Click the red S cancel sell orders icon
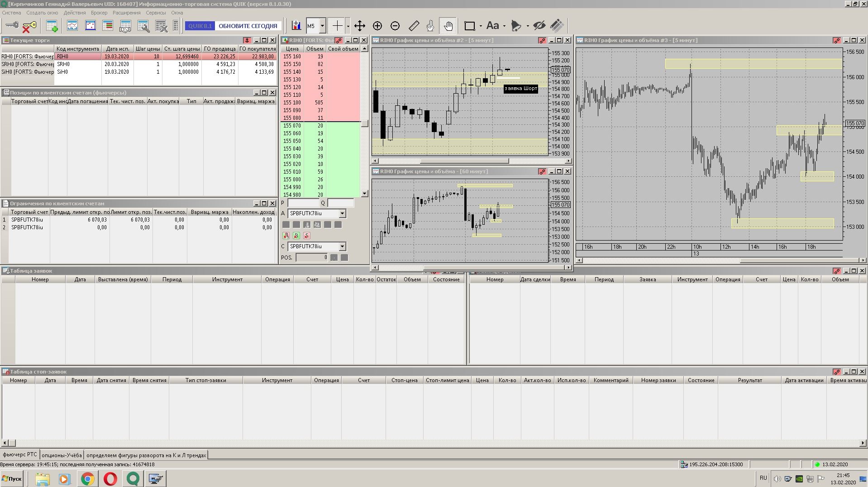Image resolution: width=868 pixels, height=487 pixels. click(307, 236)
